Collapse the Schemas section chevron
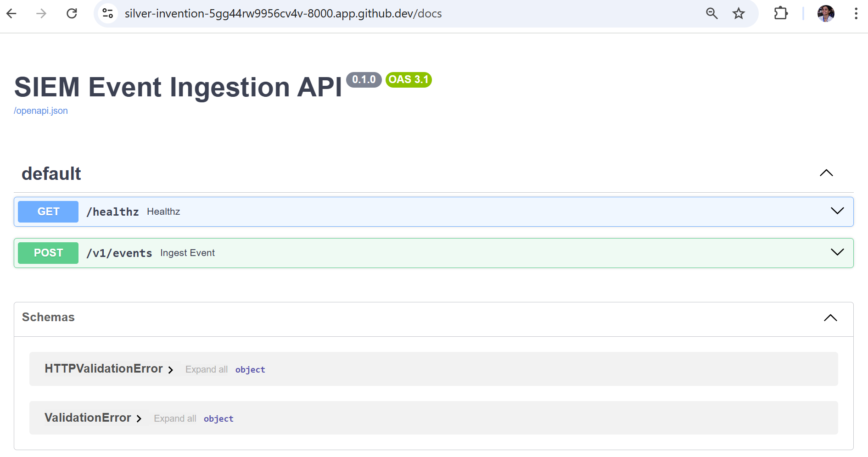The width and height of the screenshot is (868, 457). [830, 318]
